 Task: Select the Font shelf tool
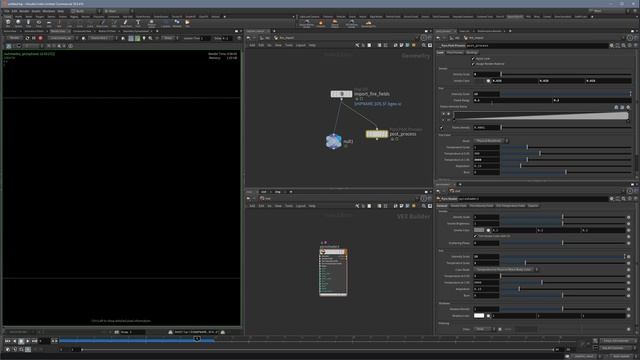pos(138,23)
